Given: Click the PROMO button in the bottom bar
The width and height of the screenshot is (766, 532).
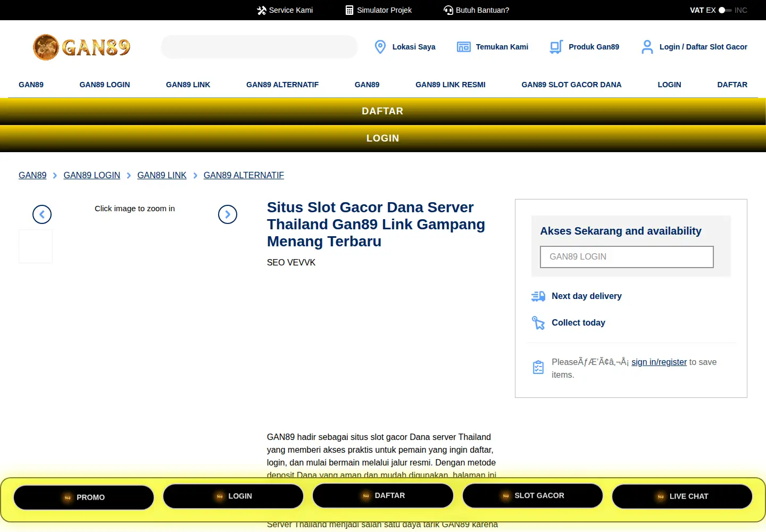Looking at the screenshot, I should tap(84, 497).
